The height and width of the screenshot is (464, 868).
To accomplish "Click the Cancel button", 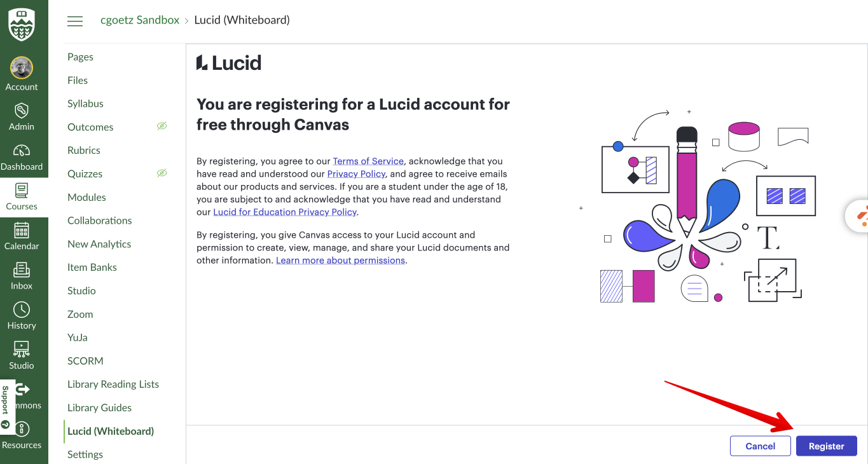I will 760,446.
